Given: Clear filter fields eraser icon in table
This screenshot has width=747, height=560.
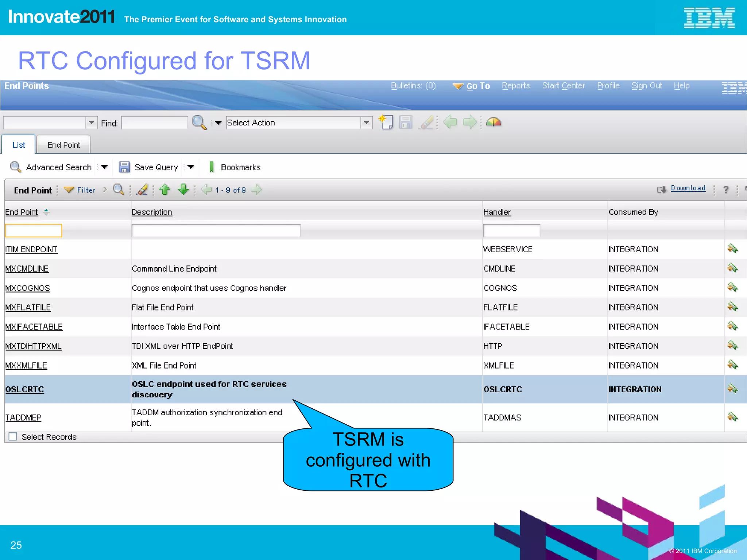Looking at the screenshot, I should pyautogui.click(x=142, y=190).
